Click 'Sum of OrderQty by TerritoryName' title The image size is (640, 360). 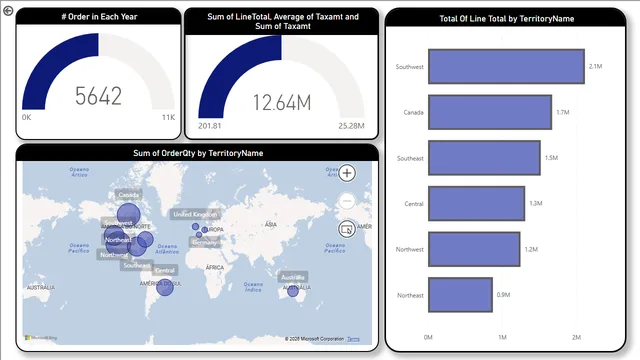click(x=198, y=153)
